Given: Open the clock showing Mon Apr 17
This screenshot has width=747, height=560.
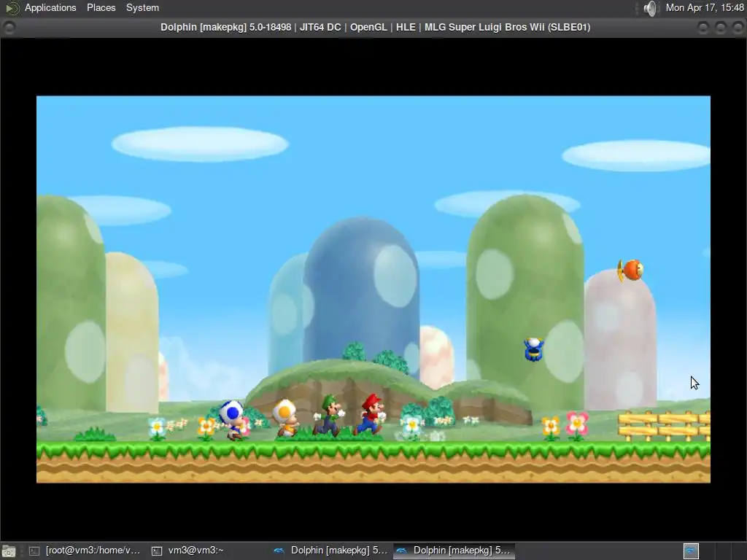Looking at the screenshot, I should [705, 7].
